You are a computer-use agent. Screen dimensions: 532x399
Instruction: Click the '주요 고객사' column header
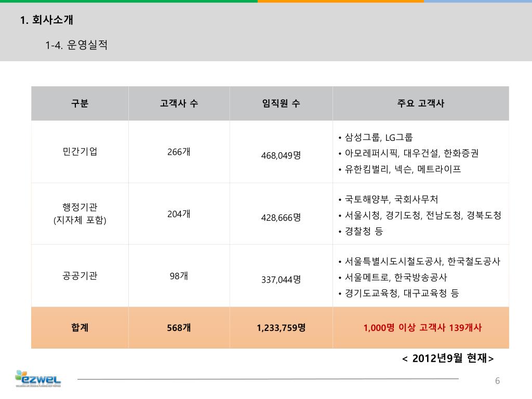point(421,103)
